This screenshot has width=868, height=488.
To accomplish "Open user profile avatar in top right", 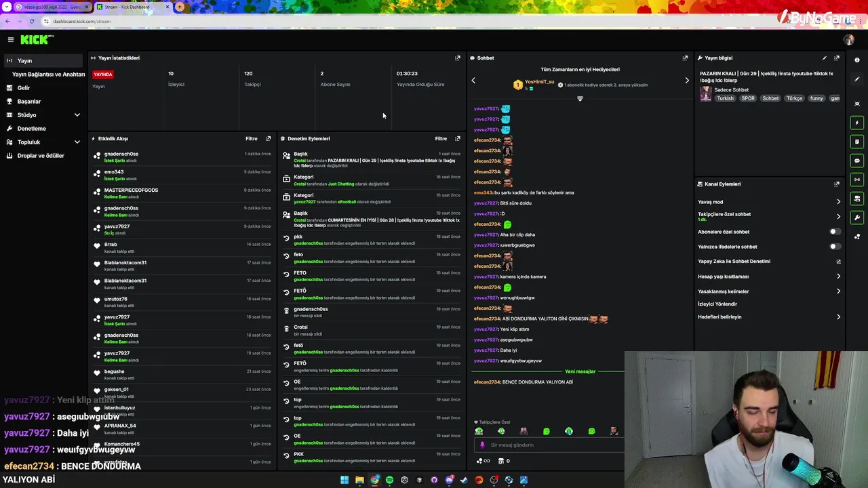I will [x=849, y=40].
